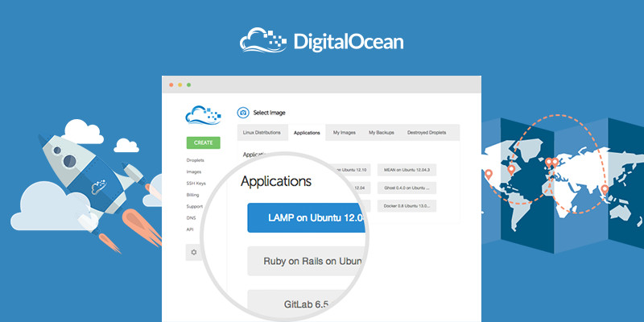Select MEAN on Ubuntu 12.04.3 image
This screenshot has height=322, width=644.
[x=407, y=170]
